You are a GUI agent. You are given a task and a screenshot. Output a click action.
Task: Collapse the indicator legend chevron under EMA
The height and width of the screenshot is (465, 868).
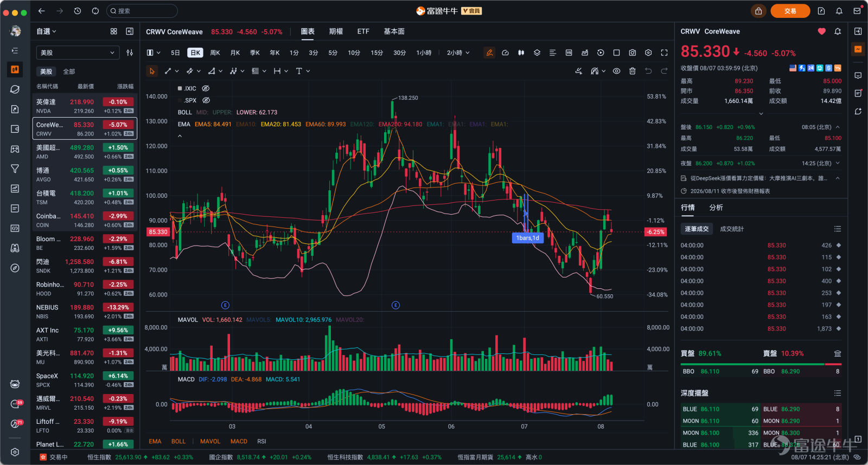(x=180, y=136)
